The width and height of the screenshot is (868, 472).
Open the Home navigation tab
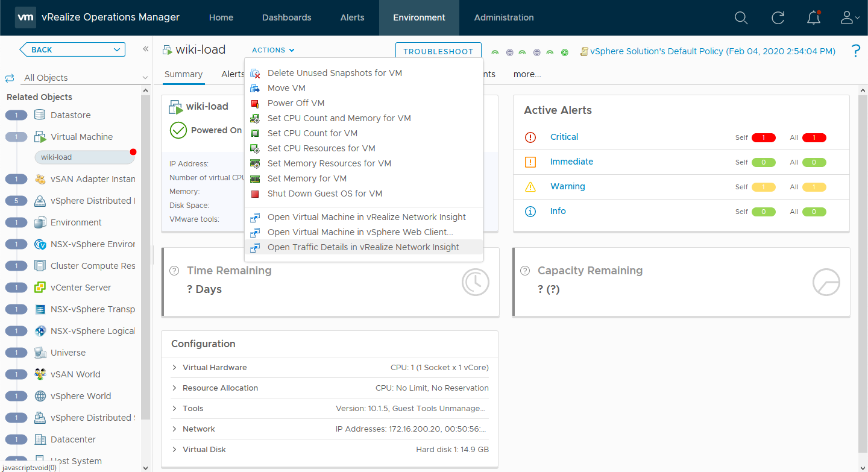(221, 17)
